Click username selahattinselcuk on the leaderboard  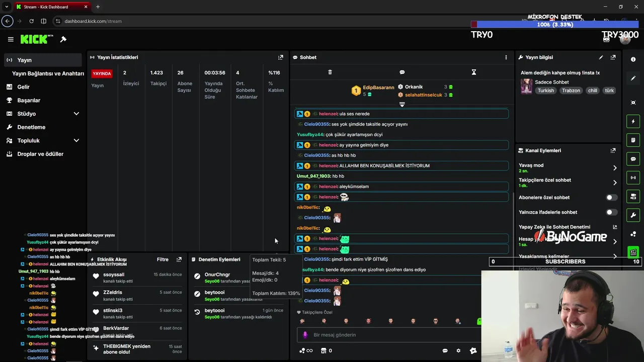423,95
